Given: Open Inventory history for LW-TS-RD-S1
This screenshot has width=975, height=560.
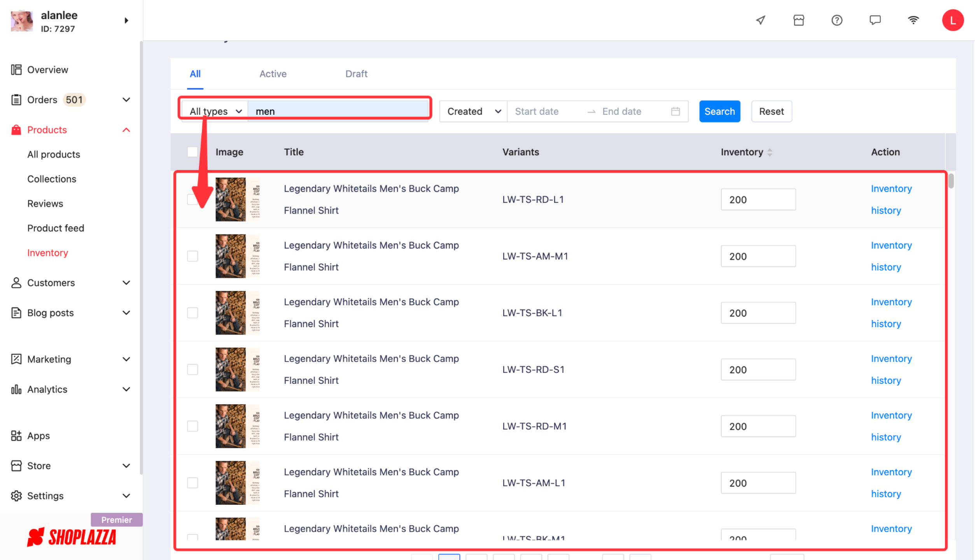Looking at the screenshot, I should point(891,369).
